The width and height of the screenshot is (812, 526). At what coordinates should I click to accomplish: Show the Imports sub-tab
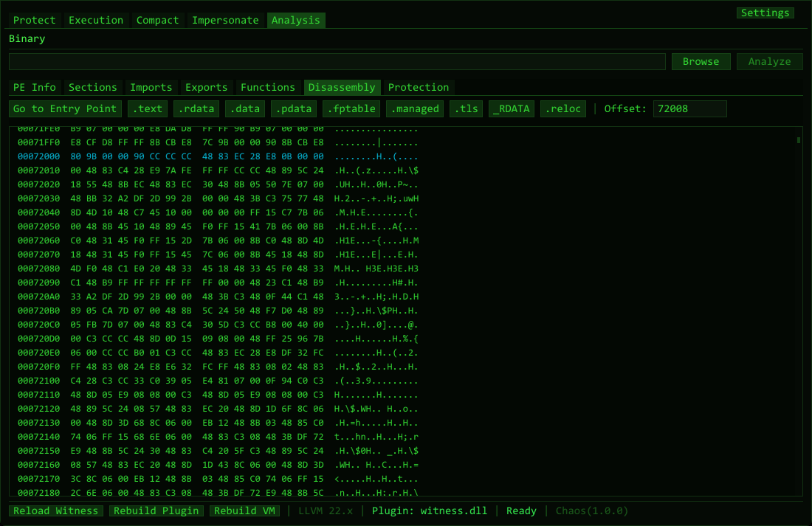(x=151, y=88)
